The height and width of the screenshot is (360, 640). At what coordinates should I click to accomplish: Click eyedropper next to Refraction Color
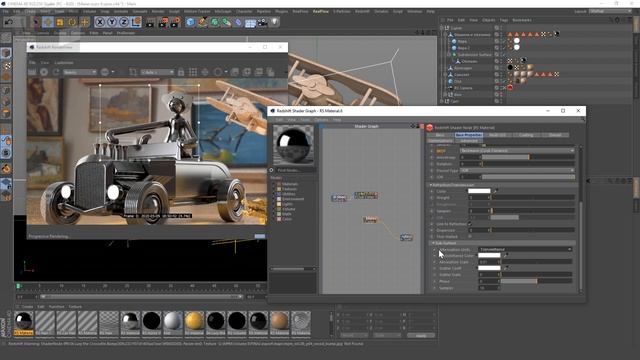pos(496,191)
